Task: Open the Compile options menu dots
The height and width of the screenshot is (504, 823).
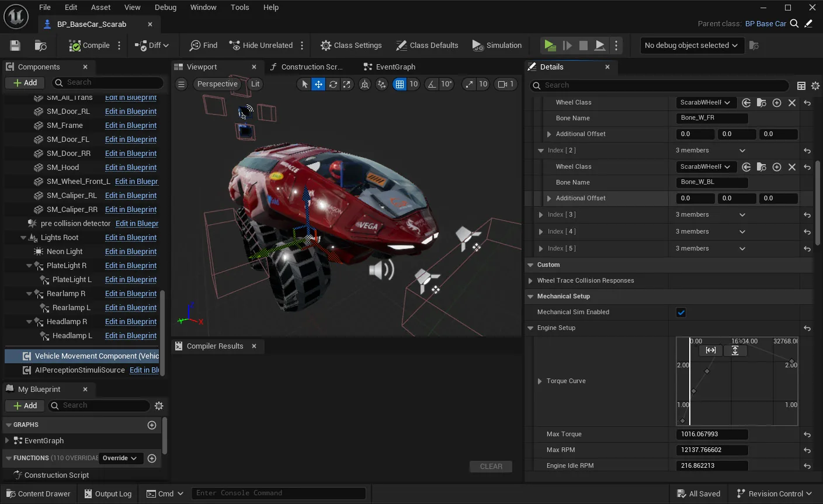Action: tap(119, 45)
